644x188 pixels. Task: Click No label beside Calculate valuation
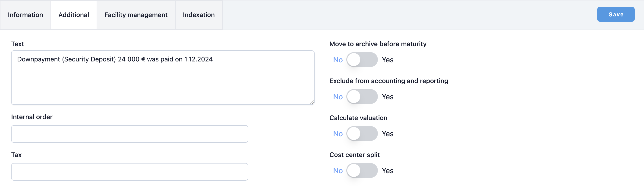(x=338, y=134)
